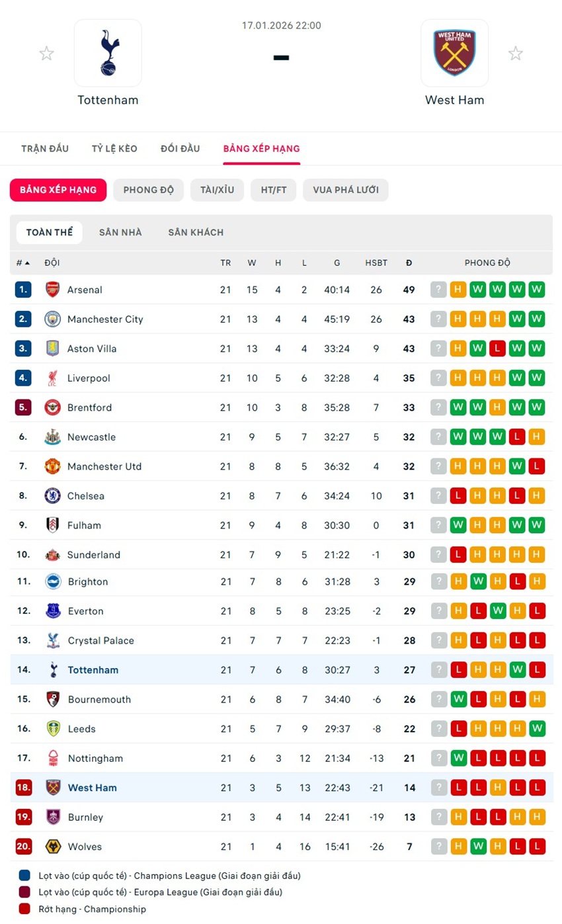Click the Tottenham crest in the match header

point(108,53)
